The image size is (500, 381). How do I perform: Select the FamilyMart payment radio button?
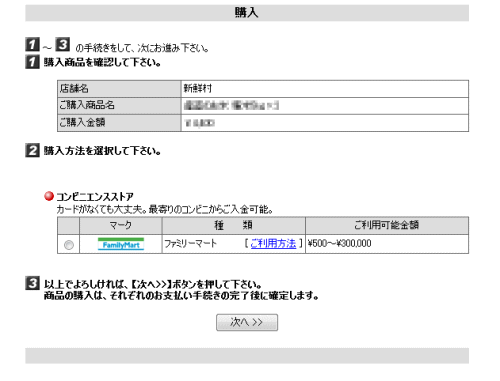click(x=69, y=245)
